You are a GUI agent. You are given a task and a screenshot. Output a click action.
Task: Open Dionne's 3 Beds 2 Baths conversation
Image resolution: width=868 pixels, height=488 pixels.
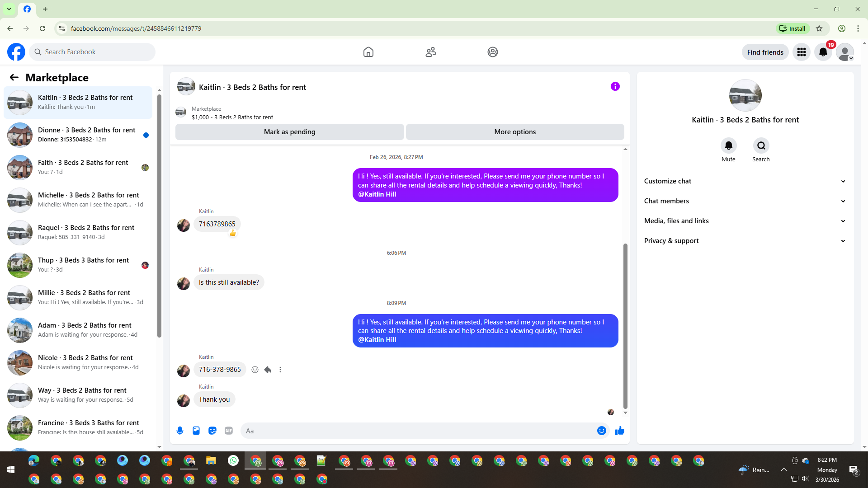click(78, 135)
